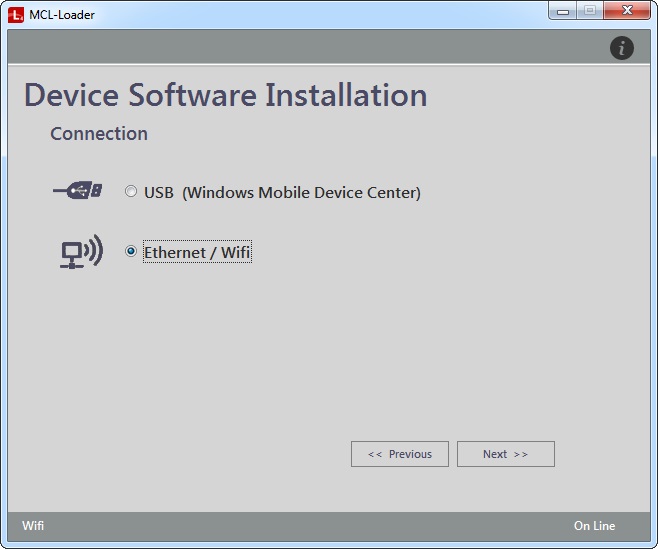Click the maximize button in title bar

(590, 10)
